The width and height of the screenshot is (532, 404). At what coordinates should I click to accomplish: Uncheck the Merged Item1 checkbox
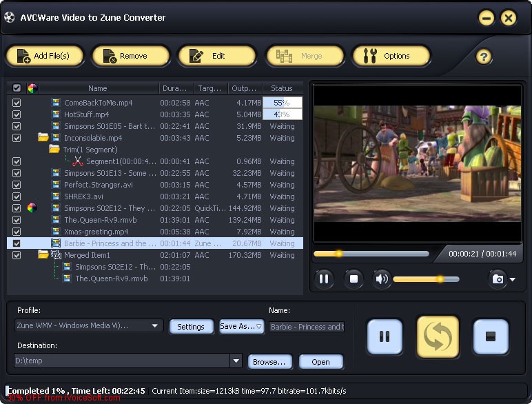point(17,255)
